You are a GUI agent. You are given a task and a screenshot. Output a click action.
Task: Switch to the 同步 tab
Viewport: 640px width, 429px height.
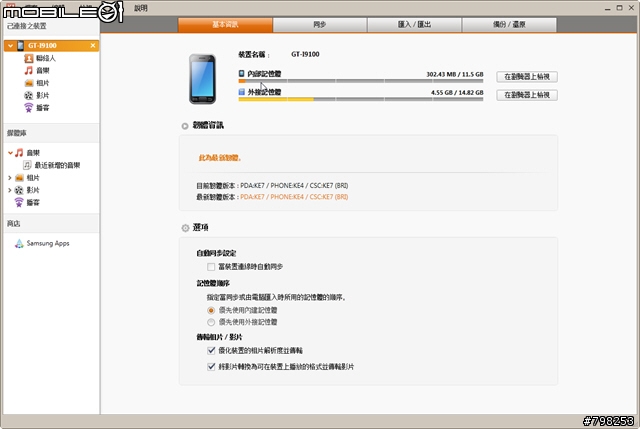coord(320,24)
